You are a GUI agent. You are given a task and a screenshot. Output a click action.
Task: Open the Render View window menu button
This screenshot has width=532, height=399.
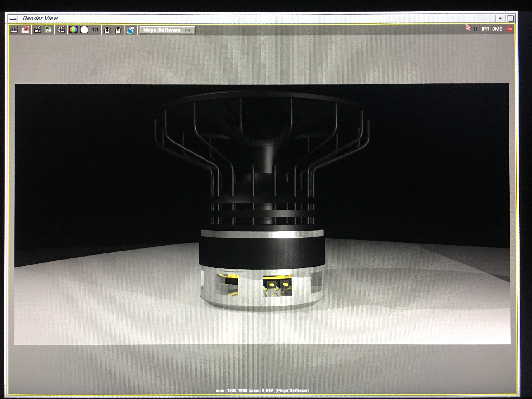coord(13,18)
